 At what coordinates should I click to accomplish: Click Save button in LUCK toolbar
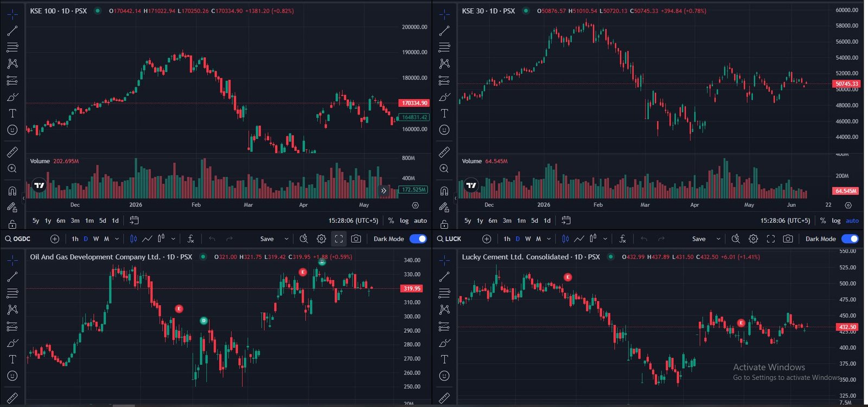click(x=699, y=238)
